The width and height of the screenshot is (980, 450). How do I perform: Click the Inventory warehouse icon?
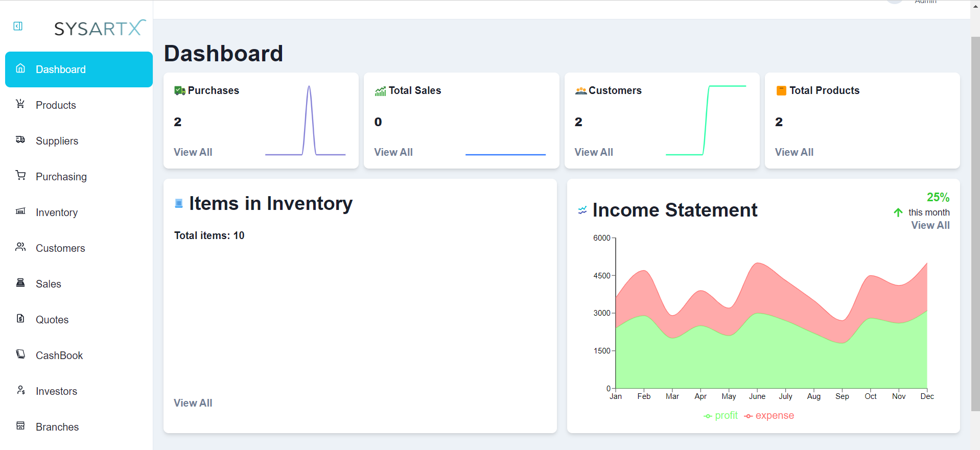[x=20, y=211]
